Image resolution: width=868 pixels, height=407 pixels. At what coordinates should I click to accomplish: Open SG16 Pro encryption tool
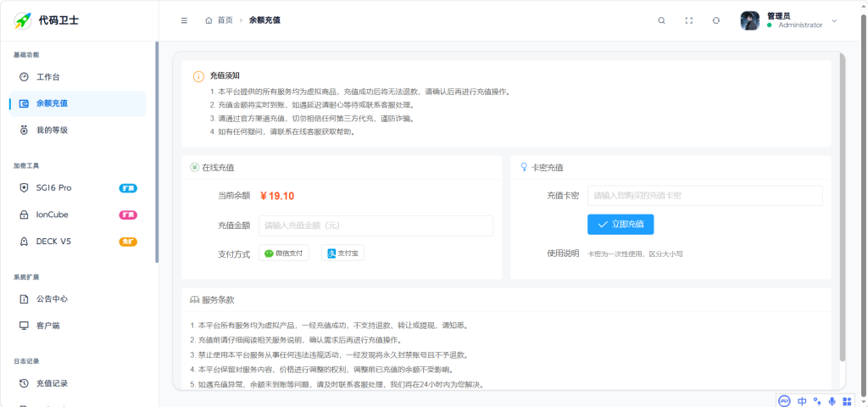click(77, 187)
